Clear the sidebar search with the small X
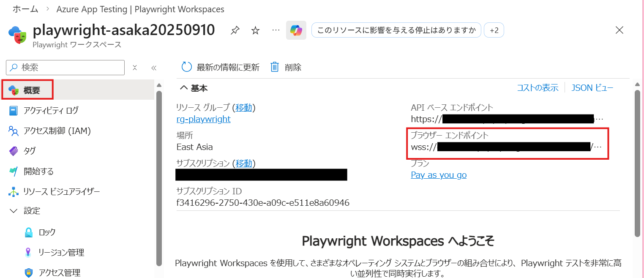This screenshot has width=644, height=278. (x=135, y=68)
